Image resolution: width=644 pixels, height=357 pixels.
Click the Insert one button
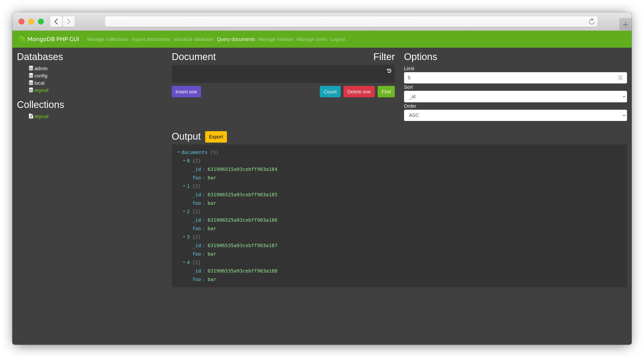(186, 91)
